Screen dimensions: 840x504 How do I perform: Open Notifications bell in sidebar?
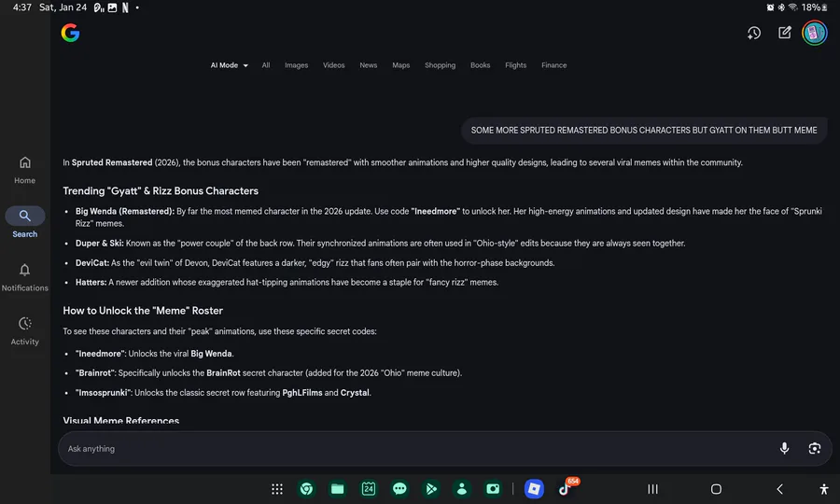tap(24, 277)
